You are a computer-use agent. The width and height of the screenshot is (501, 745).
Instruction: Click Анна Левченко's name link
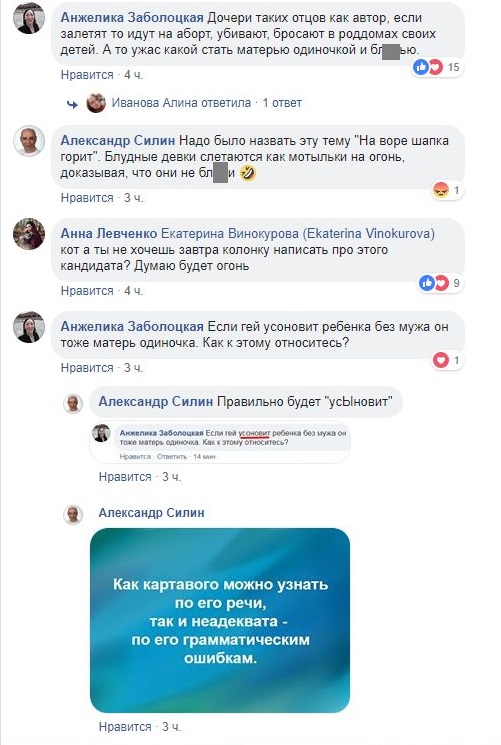pyautogui.click(x=109, y=234)
